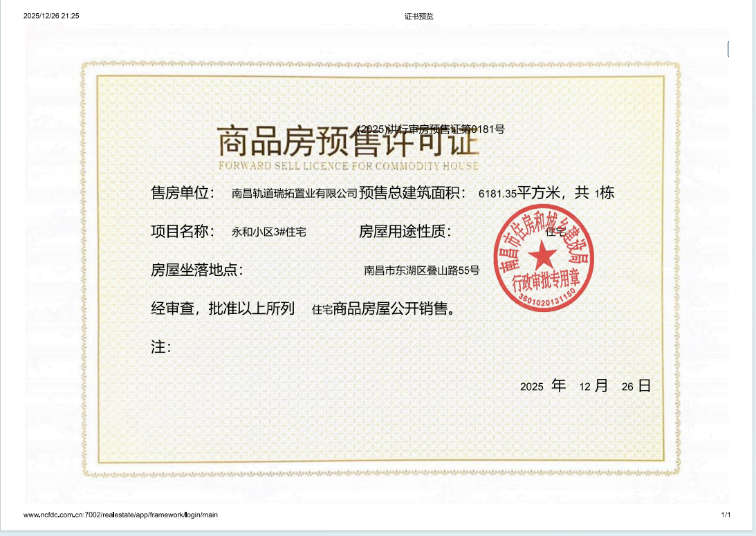Click the seal serial number 3601020131150

coord(546,298)
